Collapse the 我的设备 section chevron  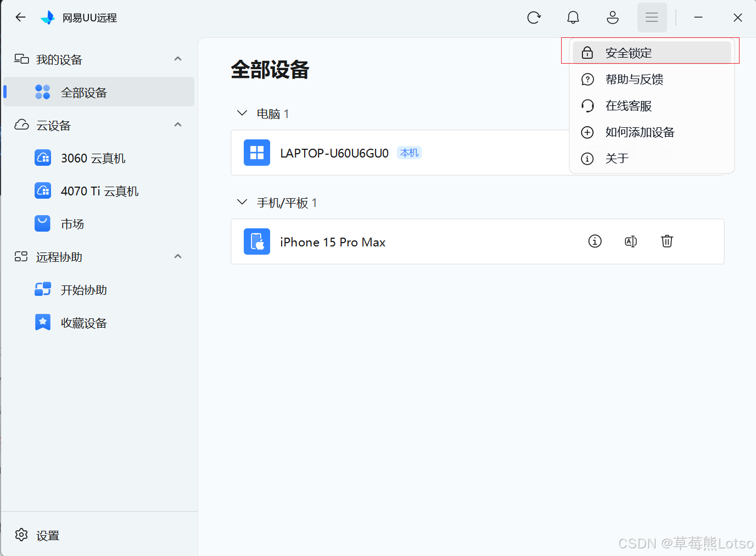click(178, 59)
